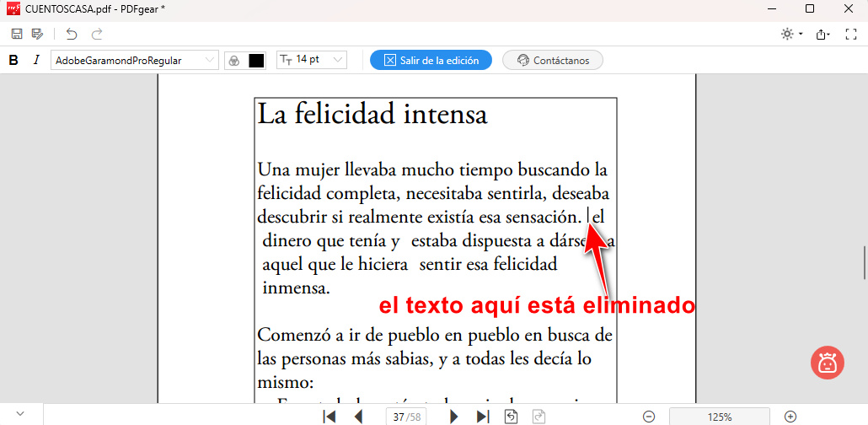Click the black color swatch
868x425 pixels.
256,61
